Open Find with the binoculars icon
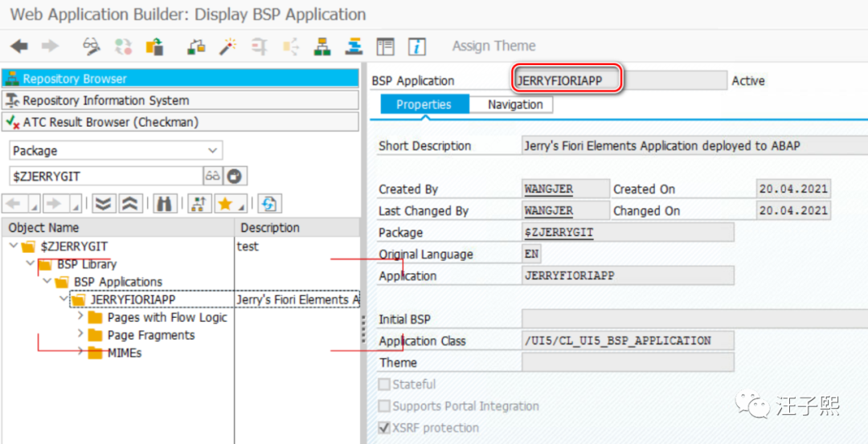This screenshot has width=868, height=444. 165,204
